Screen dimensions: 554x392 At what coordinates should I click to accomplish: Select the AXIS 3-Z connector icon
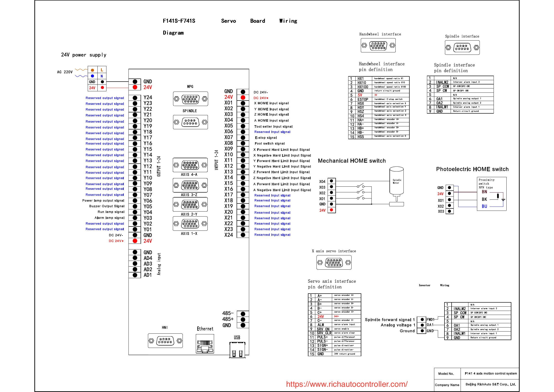[190, 185]
